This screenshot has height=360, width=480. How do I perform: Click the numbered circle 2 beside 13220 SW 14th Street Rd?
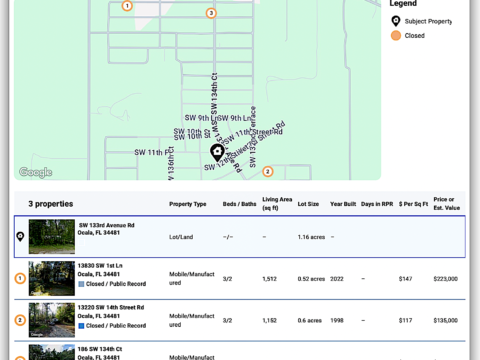[20, 320]
